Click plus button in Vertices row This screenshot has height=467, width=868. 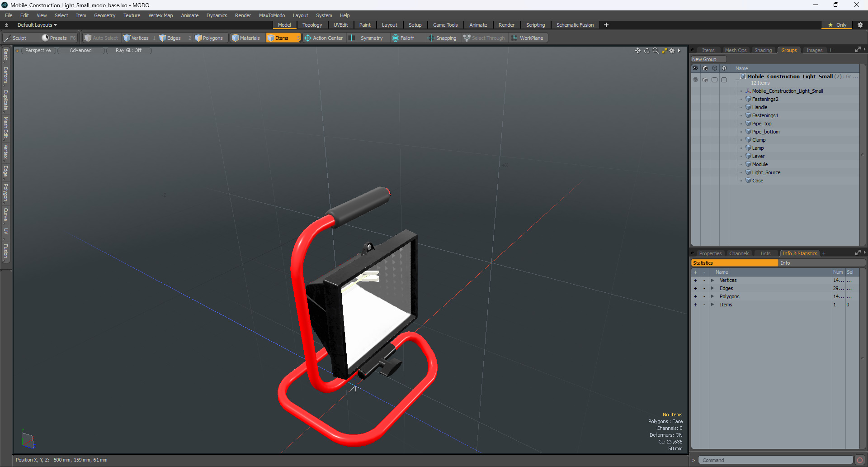[695, 281]
